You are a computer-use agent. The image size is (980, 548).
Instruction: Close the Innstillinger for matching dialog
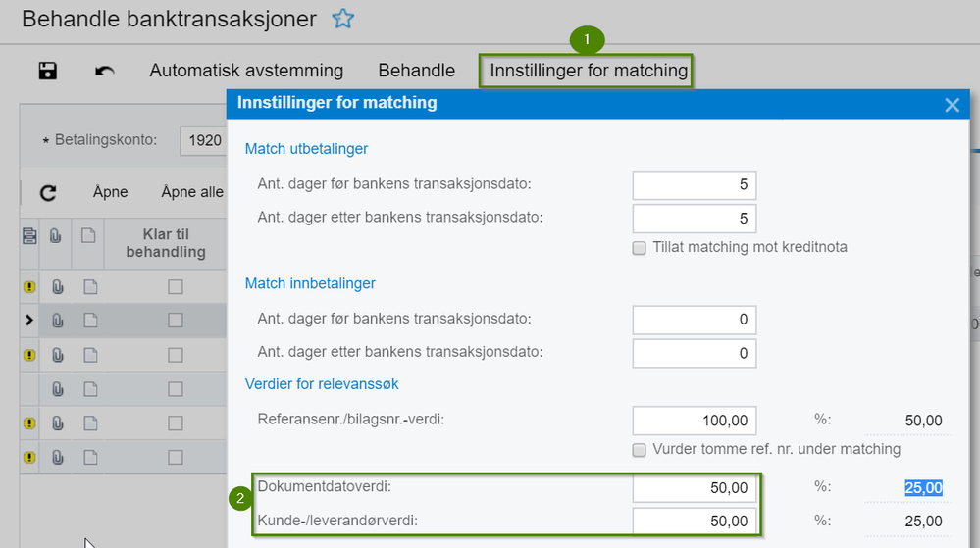[x=952, y=104]
